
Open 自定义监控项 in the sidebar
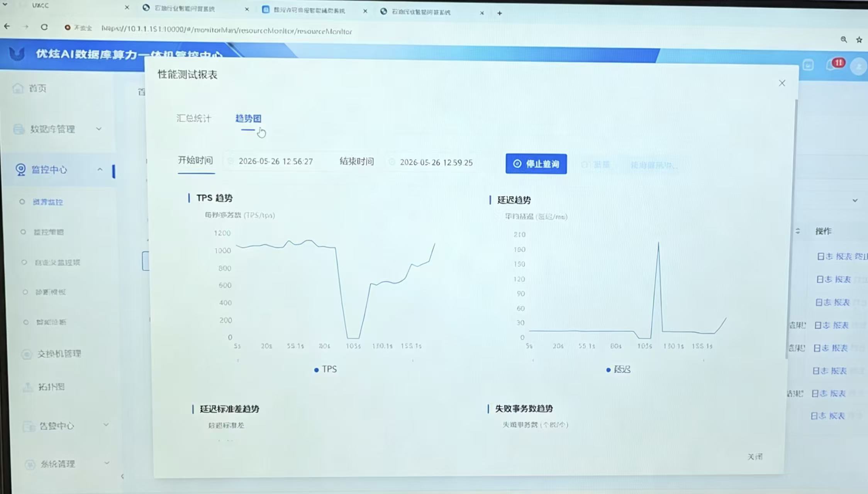coord(58,262)
